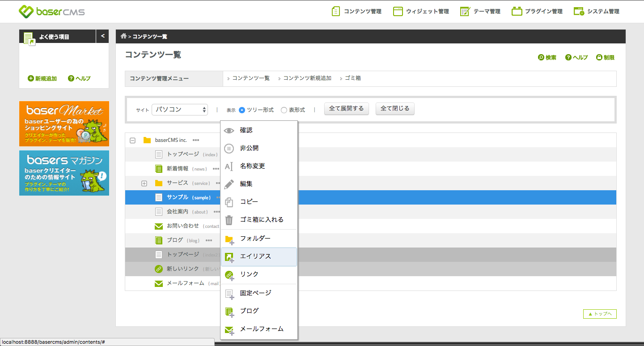Click the 全て閉じる button
Screen dimensions: 644x346
pyautogui.click(x=395, y=108)
